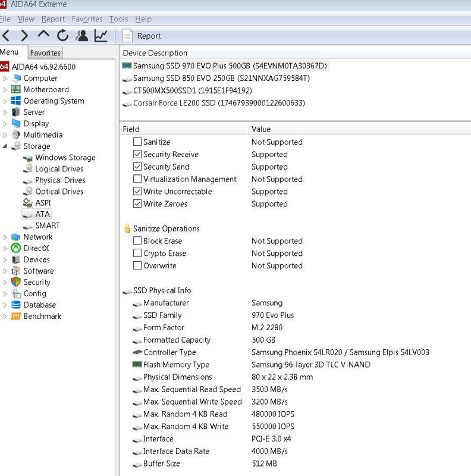This screenshot has height=476, width=471.
Task: Click the Storage tree icon
Action: [17, 146]
